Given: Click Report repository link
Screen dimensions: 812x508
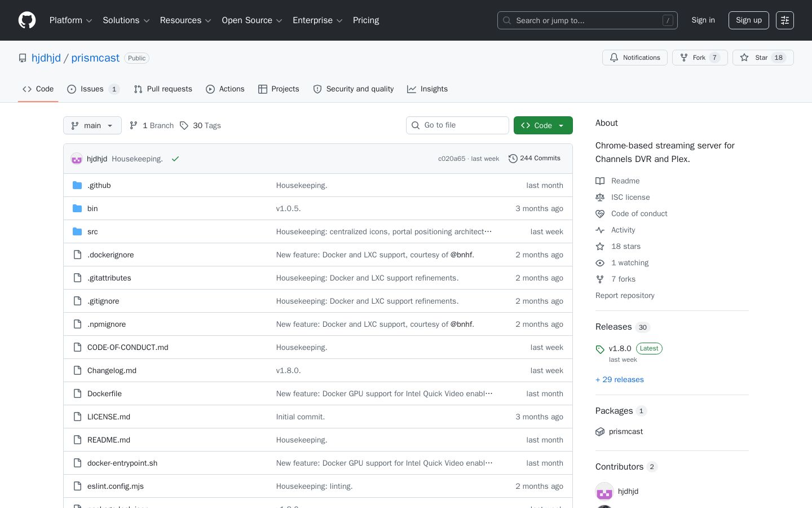Looking at the screenshot, I should (625, 295).
